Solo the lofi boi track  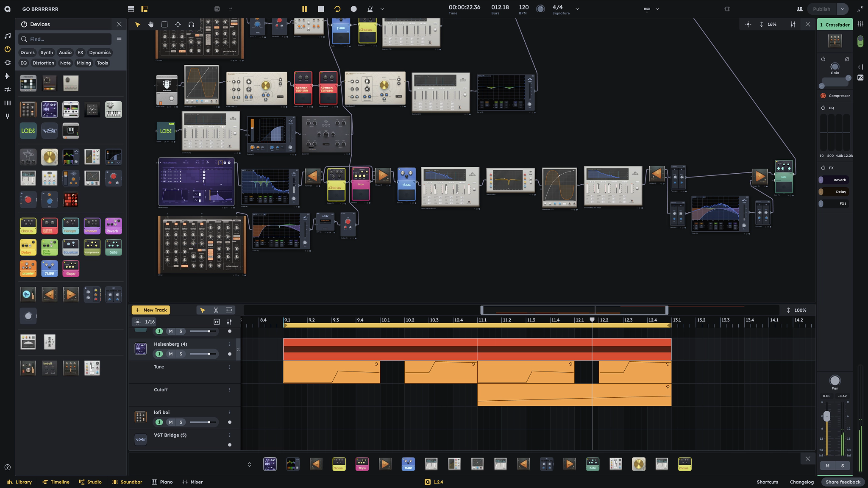coord(181,422)
